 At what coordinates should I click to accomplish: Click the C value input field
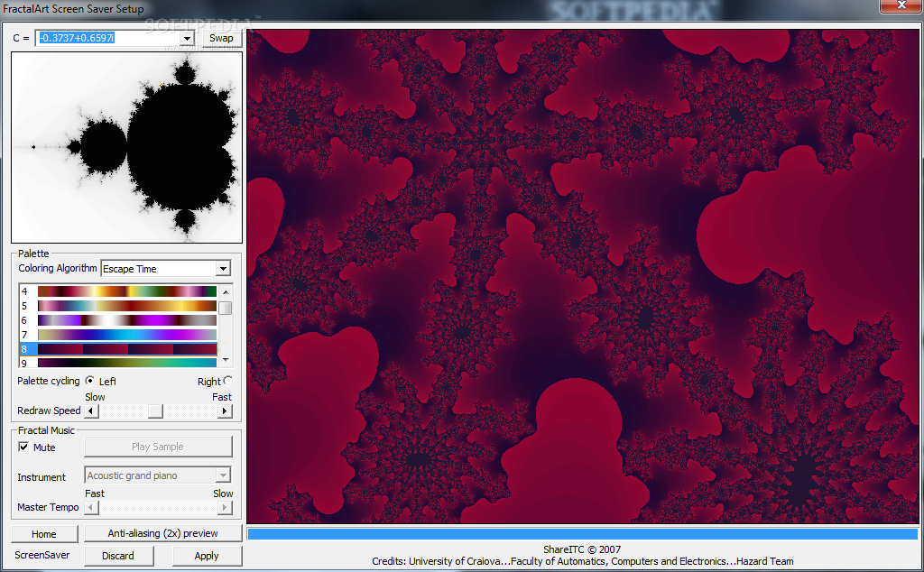(108, 38)
